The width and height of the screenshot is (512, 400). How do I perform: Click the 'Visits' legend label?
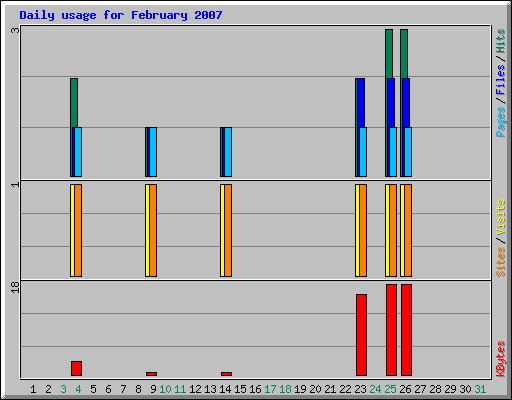(500, 217)
